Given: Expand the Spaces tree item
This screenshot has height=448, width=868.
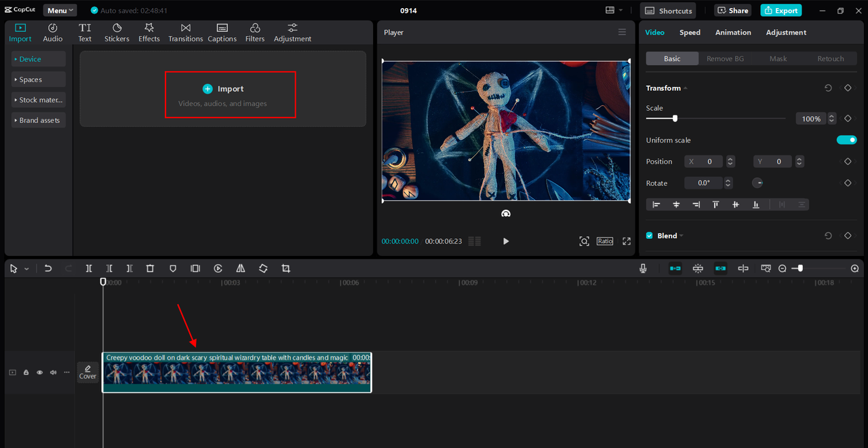Looking at the screenshot, I should [39, 79].
